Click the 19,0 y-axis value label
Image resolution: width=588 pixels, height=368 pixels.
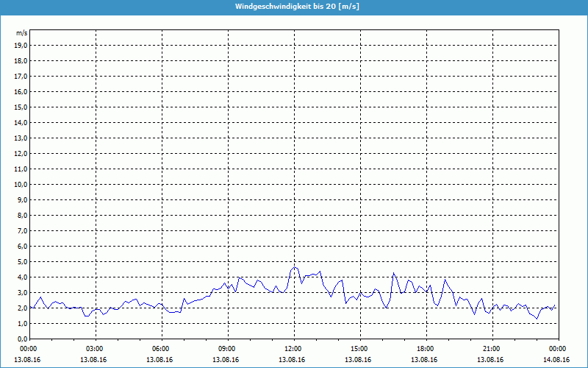point(21,46)
